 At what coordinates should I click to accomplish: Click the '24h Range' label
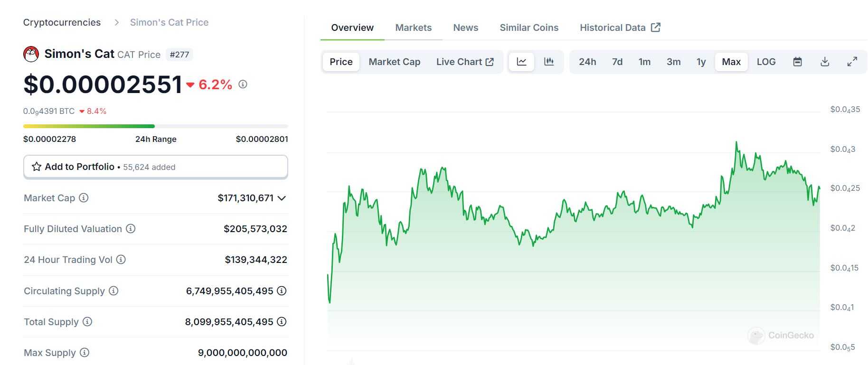156,139
